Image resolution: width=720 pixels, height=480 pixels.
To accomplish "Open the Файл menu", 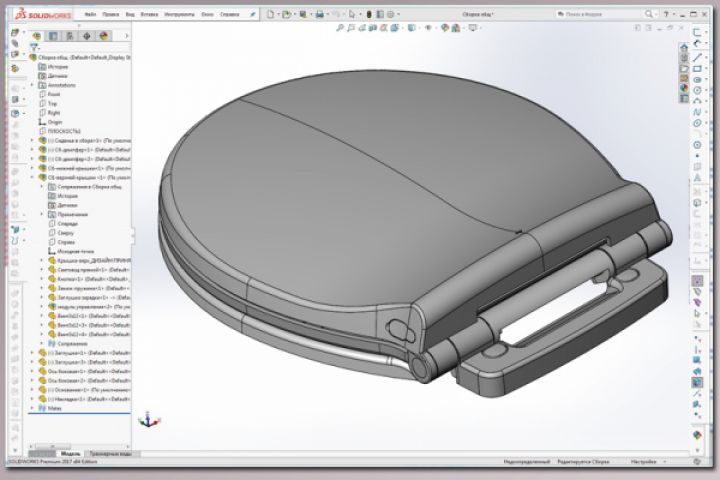I will click(x=90, y=15).
